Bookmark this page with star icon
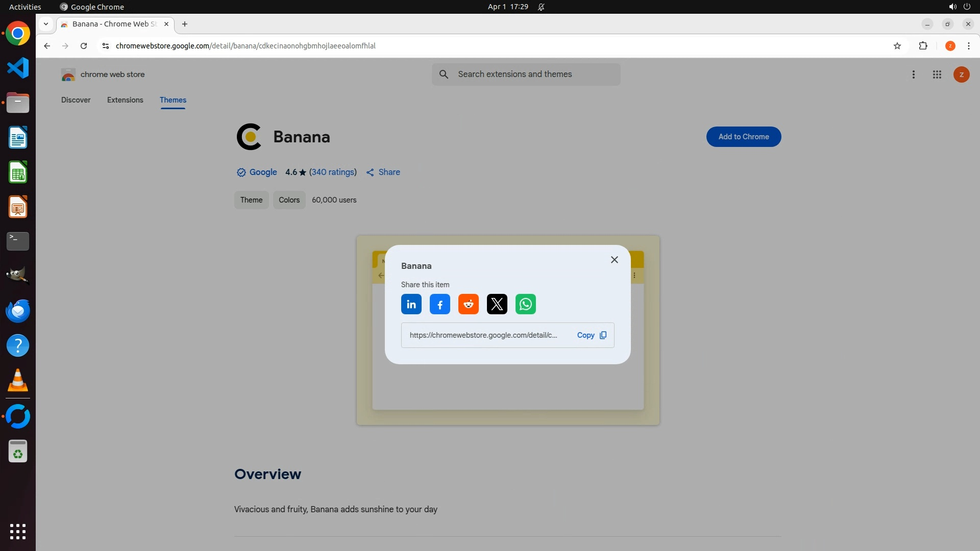The height and width of the screenshot is (551, 980). tap(897, 46)
